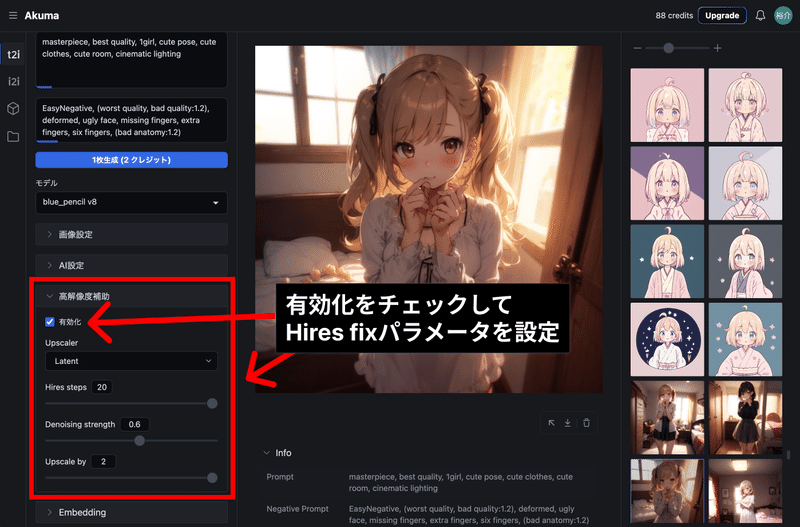Open chibi thumbnail with navy circle background

click(667, 339)
